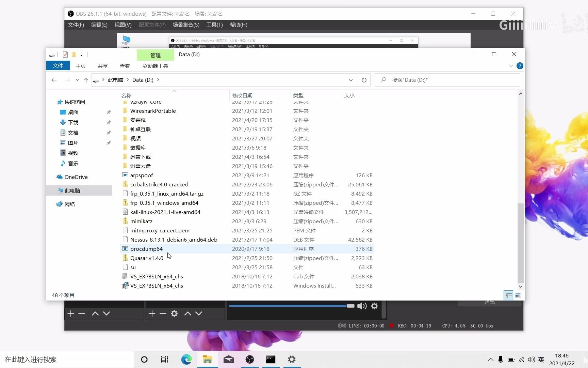
Task: Select Quasar.v1.4.0 zip file
Action: coord(147,258)
